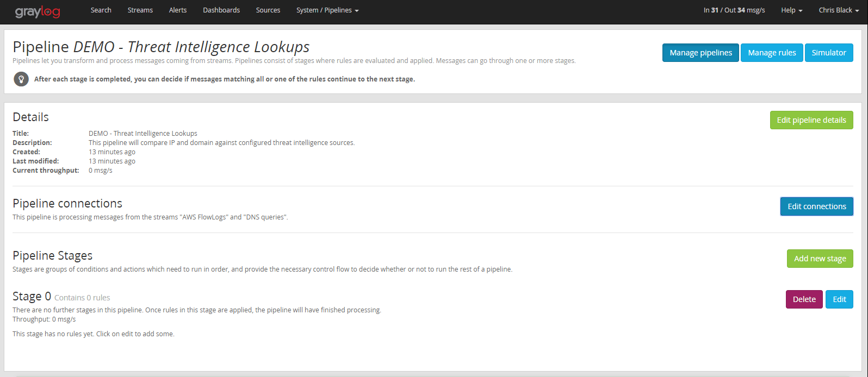Open the Chris Black user menu

coord(839,10)
